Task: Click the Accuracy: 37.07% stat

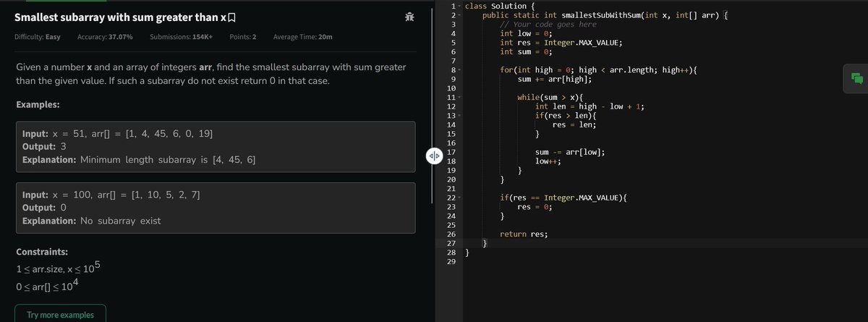Action: [104, 37]
